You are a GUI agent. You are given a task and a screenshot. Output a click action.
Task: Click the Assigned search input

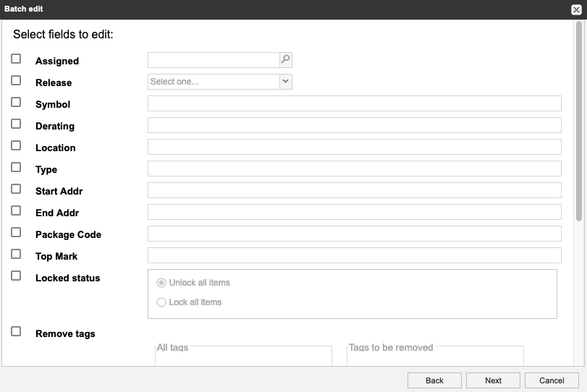[x=214, y=60]
